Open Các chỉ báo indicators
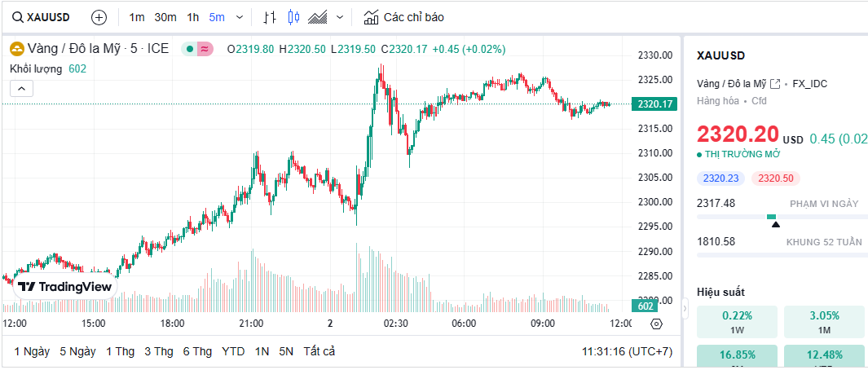 click(403, 17)
